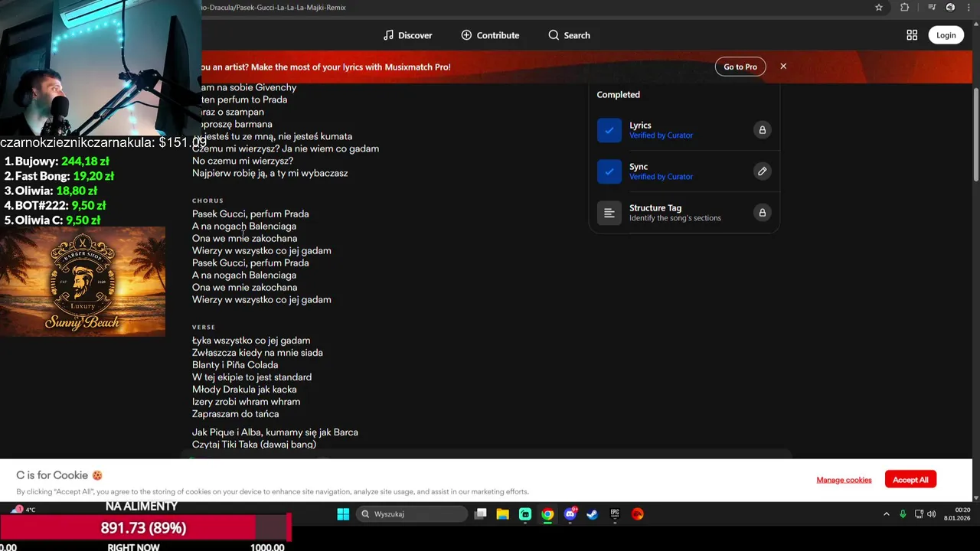Toggle the Sync completed checkmark
This screenshot has height=551, width=980.
pos(609,171)
